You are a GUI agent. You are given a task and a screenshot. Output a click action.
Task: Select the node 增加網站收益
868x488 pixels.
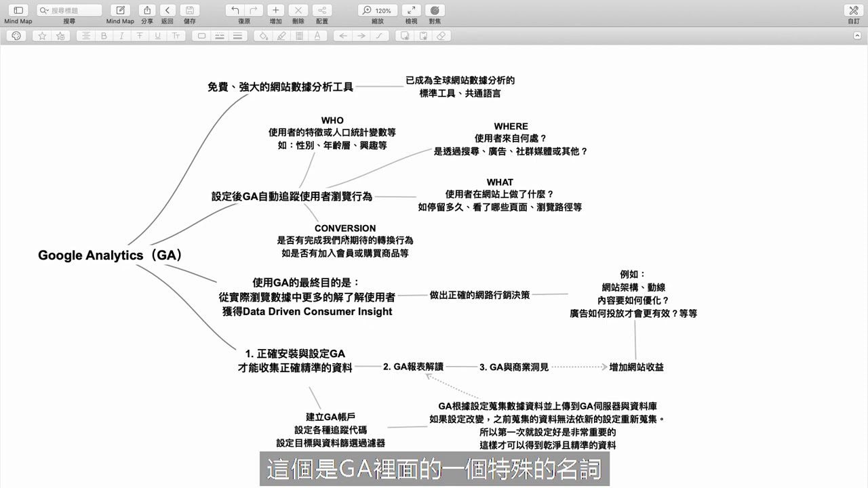point(636,367)
